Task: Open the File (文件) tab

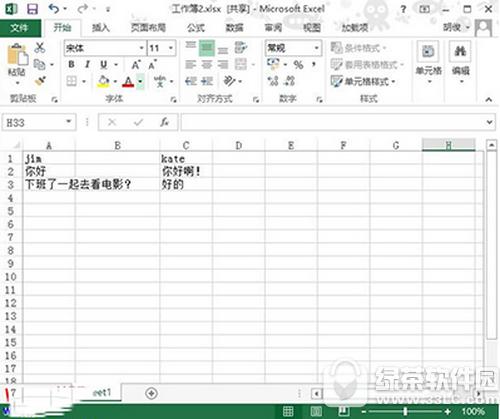Action: pos(20,28)
